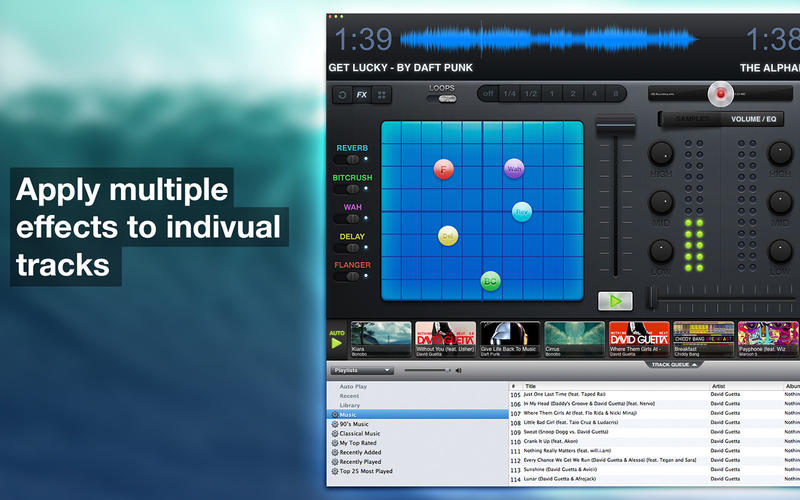Click the speaker volume icon in the library bar
This screenshot has width=800, height=500.
458,370
